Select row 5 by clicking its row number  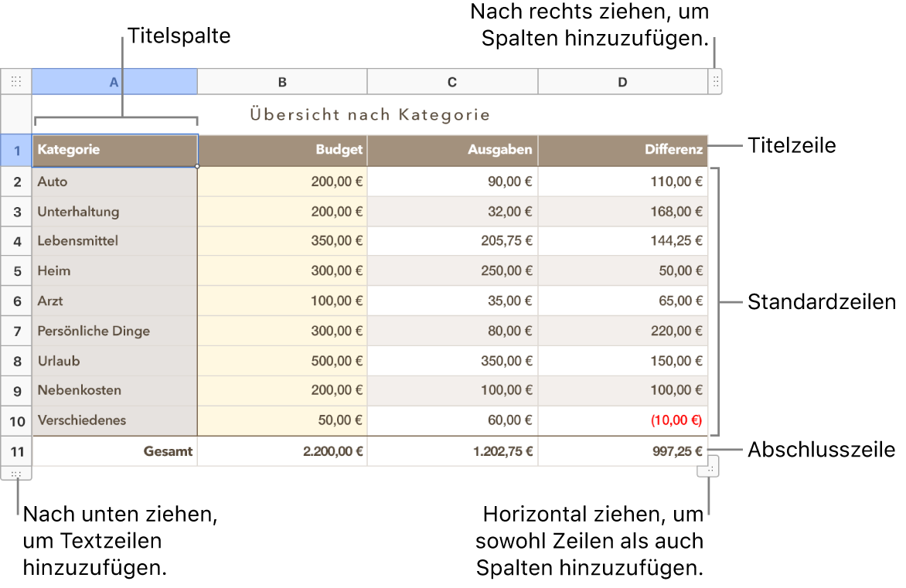(16, 271)
